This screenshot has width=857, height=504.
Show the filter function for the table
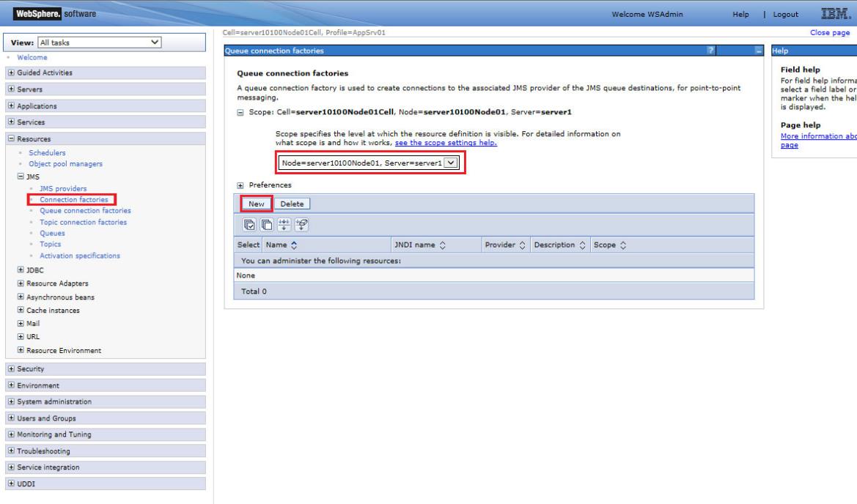pos(282,225)
